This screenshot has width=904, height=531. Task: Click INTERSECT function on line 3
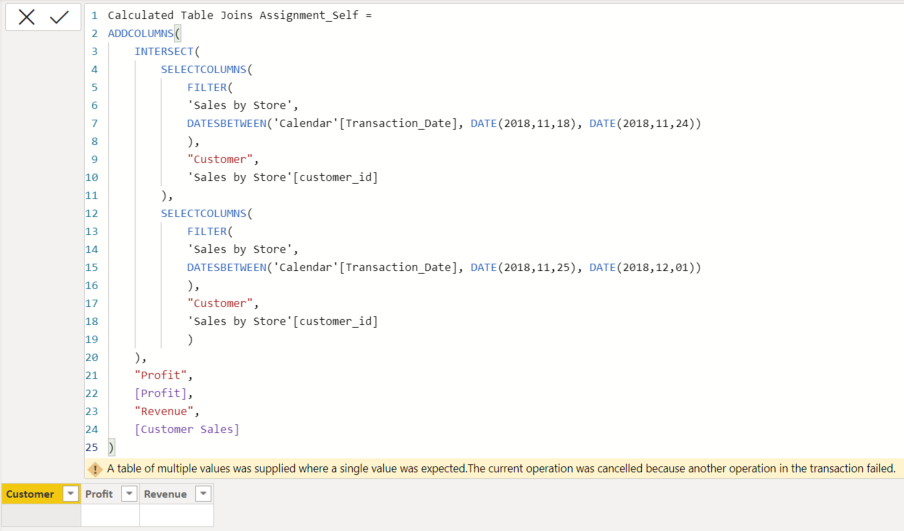[164, 51]
